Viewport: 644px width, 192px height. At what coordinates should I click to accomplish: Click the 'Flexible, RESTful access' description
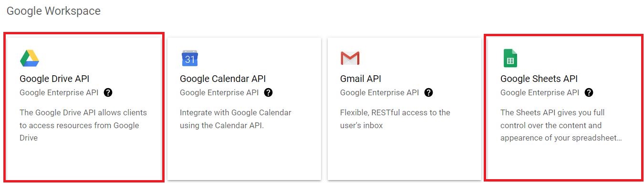coord(395,119)
